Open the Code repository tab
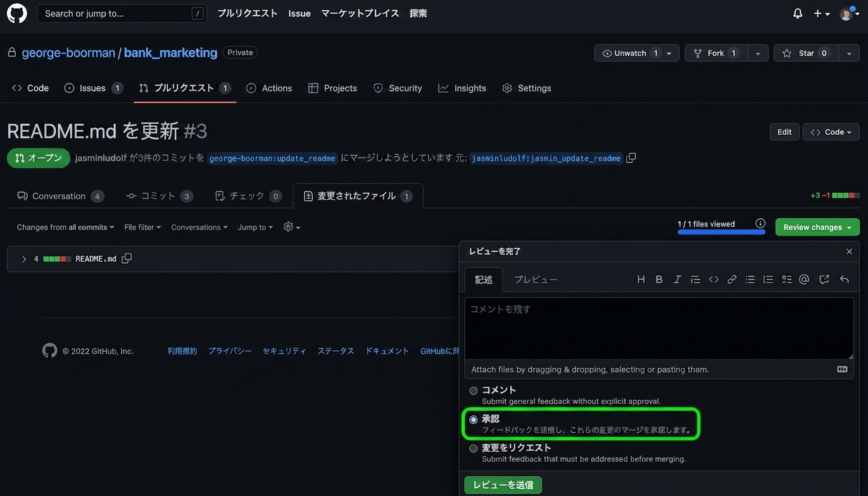This screenshot has height=496, width=868. 30,88
